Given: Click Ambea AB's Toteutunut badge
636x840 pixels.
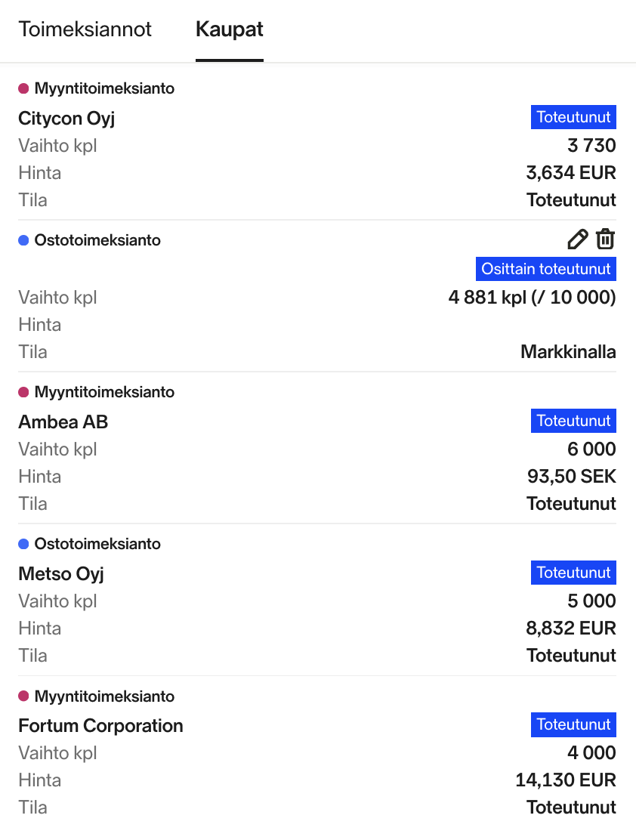Looking at the screenshot, I should (573, 421).
